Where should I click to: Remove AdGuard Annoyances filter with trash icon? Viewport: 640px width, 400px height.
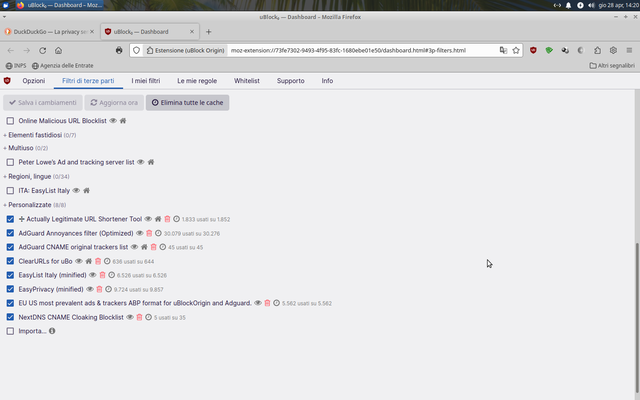tap(149, 233)
